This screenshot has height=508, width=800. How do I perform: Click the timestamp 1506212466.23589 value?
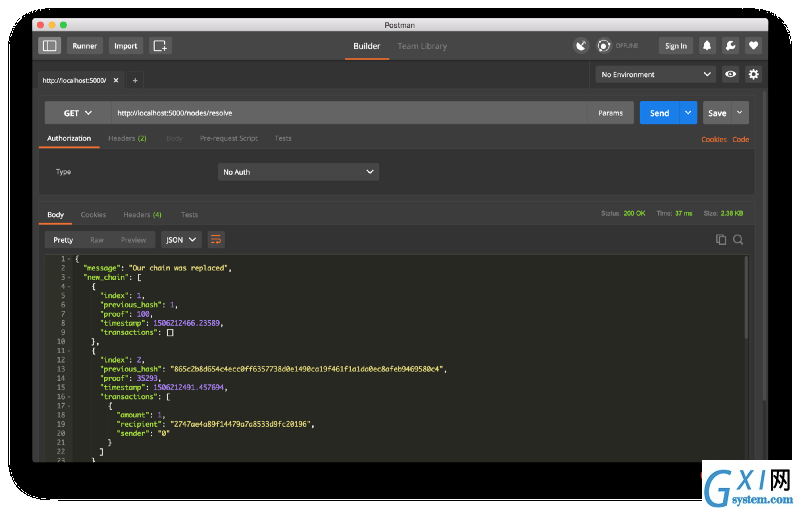[x=187, y=323]
